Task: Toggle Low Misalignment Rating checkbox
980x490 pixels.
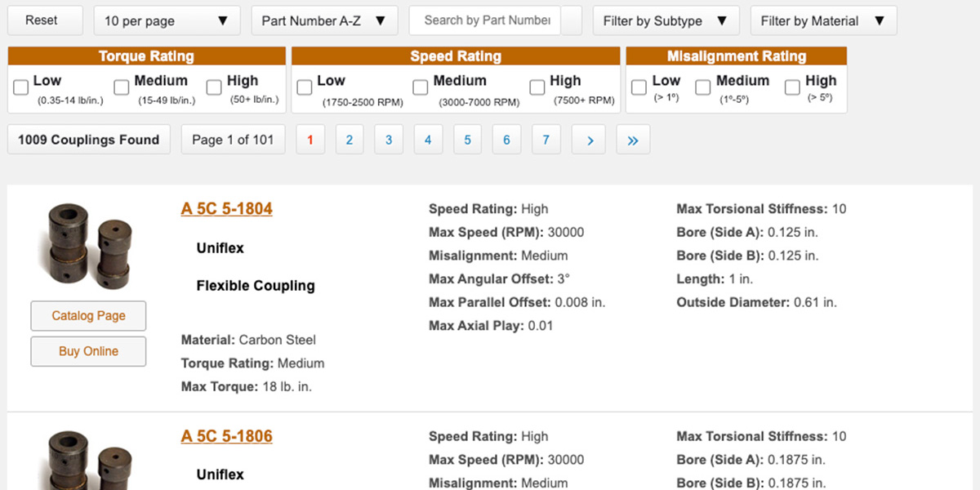Action: [639, 87]
